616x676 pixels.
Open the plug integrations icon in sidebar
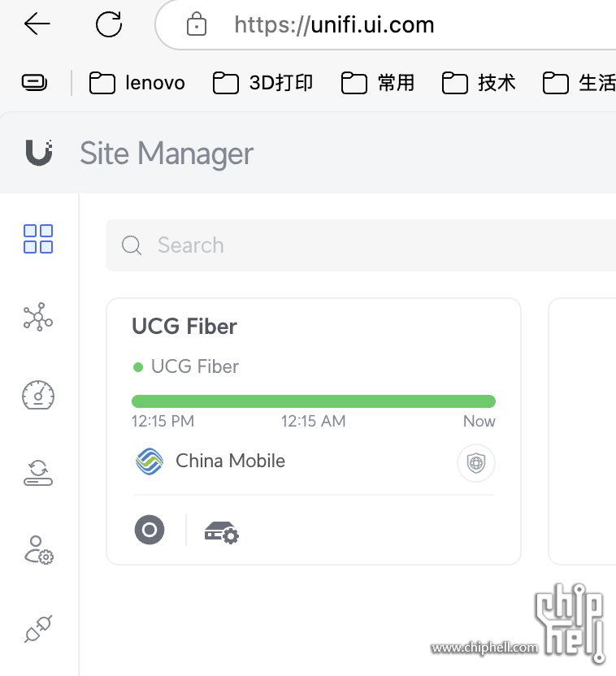[x=38, y=629]
